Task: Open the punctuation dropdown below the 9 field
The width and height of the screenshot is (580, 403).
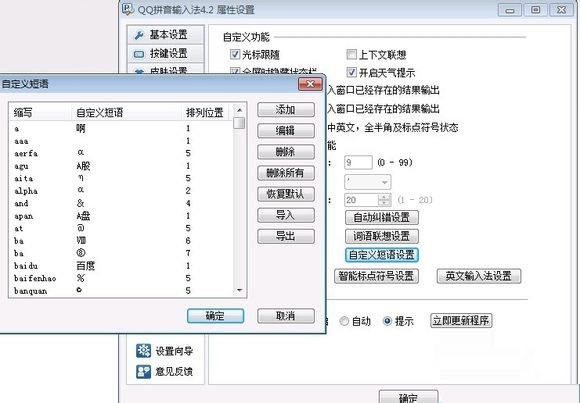Action: (367, 182)
